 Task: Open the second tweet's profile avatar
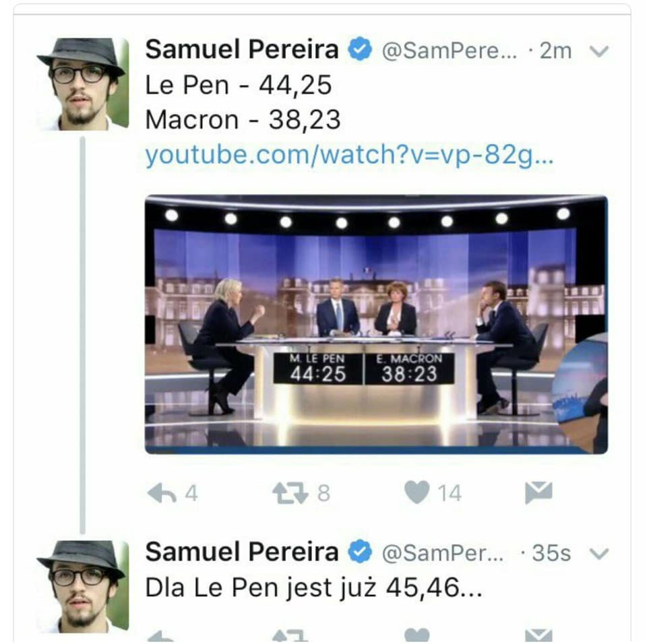(x=82, y=586)
